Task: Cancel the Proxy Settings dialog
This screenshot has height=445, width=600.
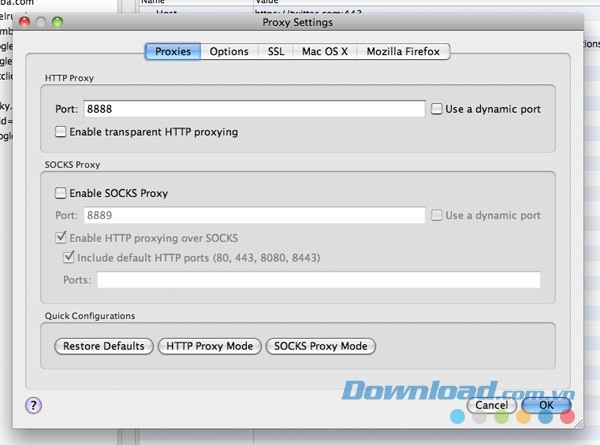Action: [x=492, y=405]
